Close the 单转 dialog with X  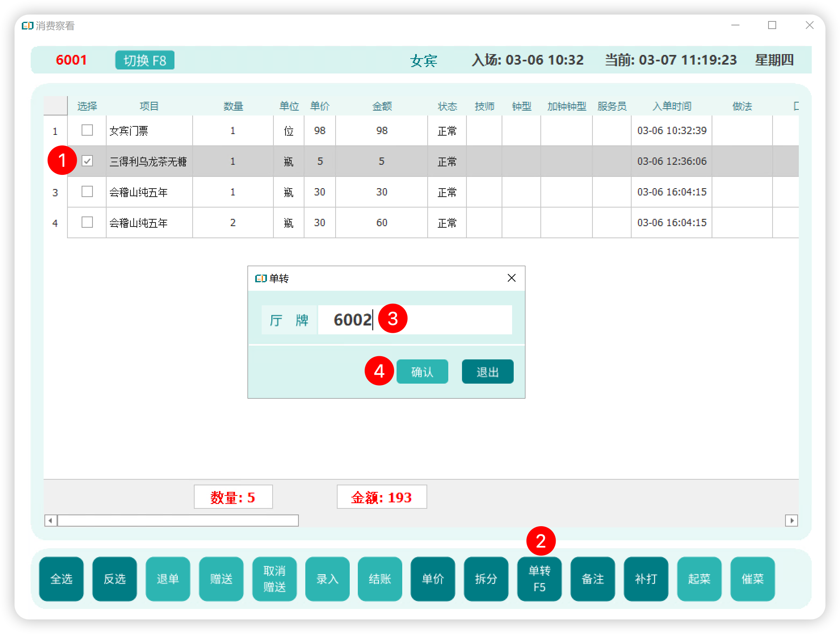click(x=511, y=278)
